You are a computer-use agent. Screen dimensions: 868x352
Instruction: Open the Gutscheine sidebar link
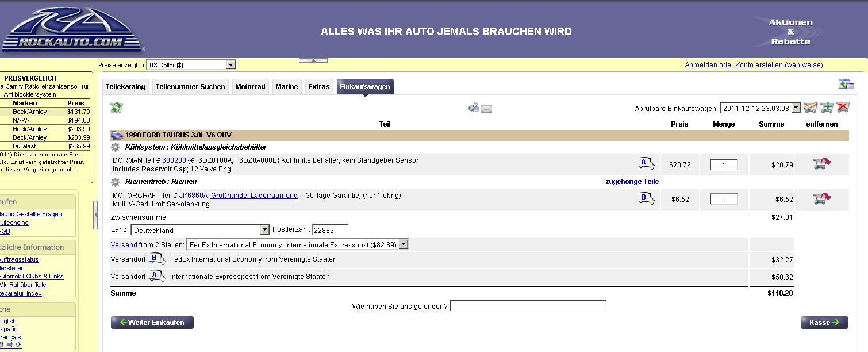coord(14,223)
